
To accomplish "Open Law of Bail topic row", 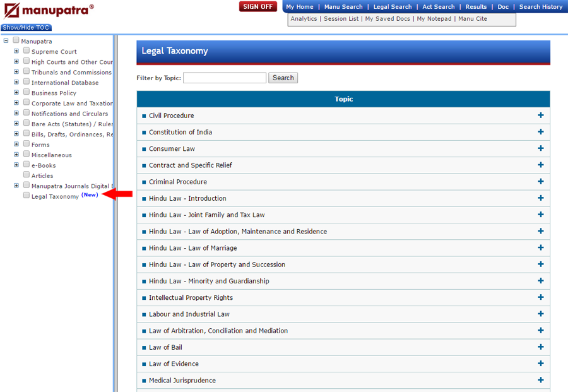I will click(343, 347).
